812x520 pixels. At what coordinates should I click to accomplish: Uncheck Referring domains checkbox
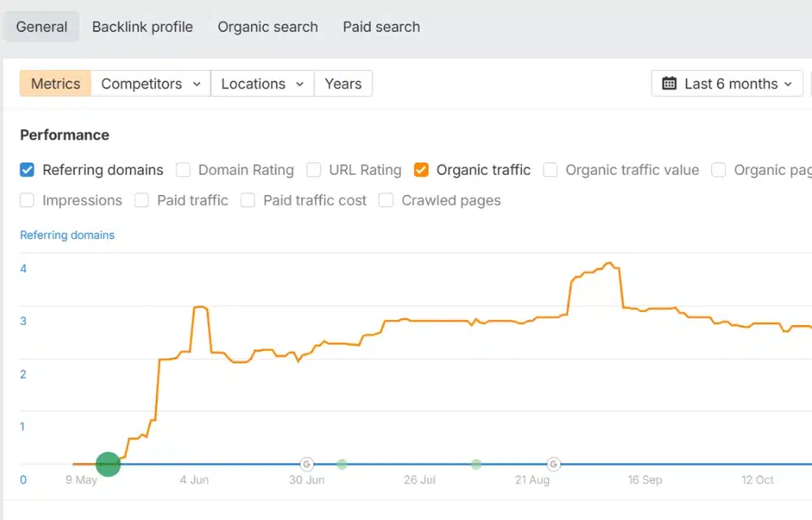[x=27, y=170]
